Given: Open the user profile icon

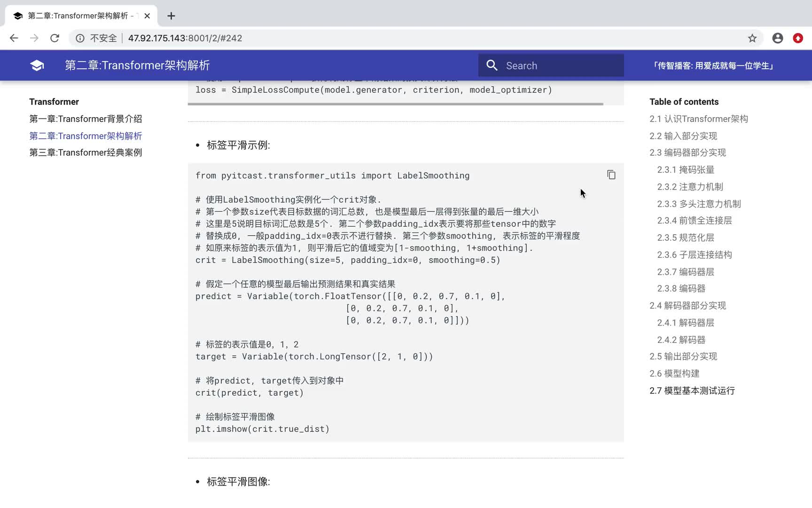Looking at the screenshot, I should [778, 38].
